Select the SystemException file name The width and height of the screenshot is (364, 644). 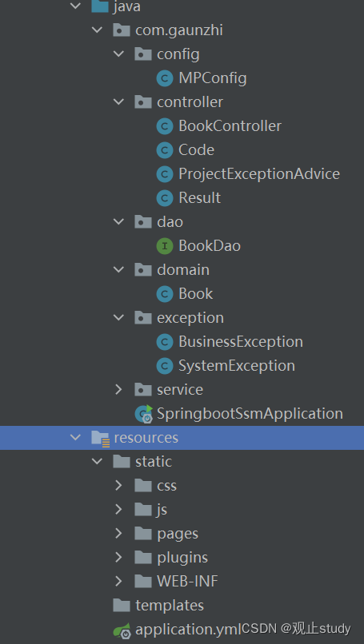237,366
